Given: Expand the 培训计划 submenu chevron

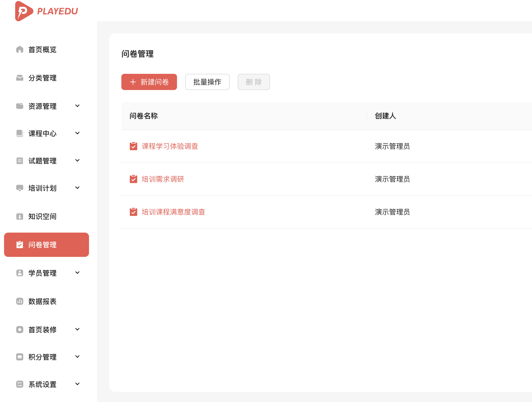Looking at the screenshot, I should click(x=78, y=188).
